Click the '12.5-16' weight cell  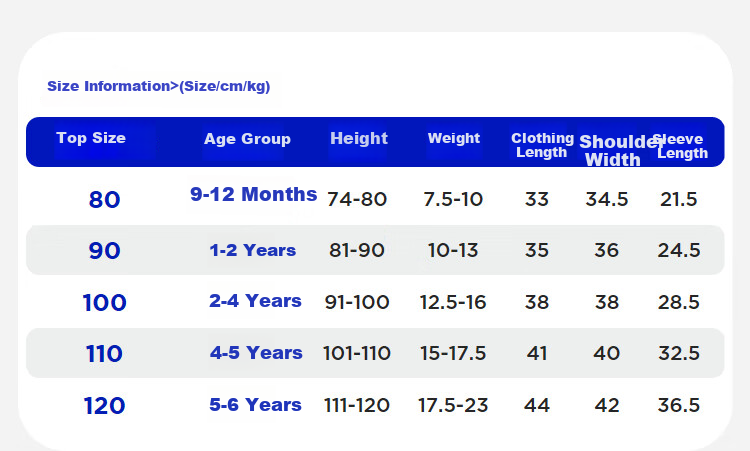click(x=453, y=302)
